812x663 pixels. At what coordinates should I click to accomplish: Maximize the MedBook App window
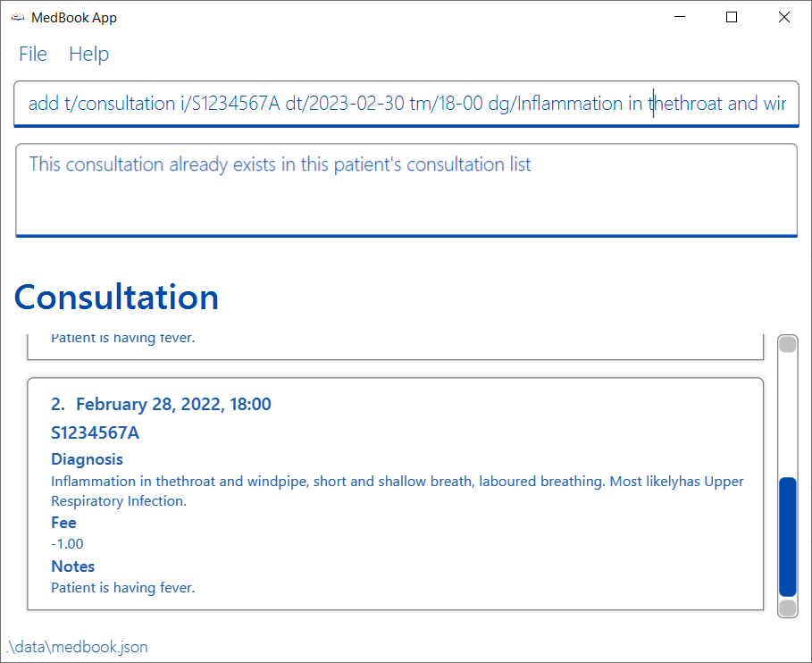tap(732, 17)
